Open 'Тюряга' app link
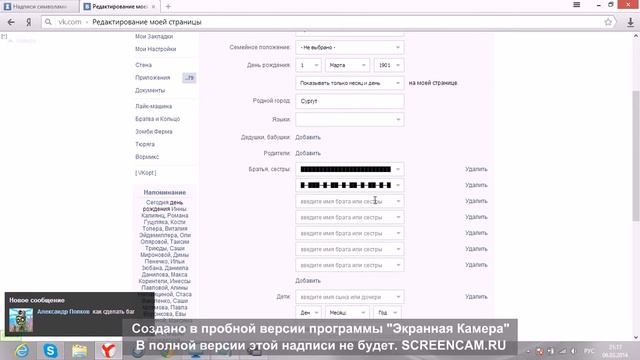 pos(145,144)
